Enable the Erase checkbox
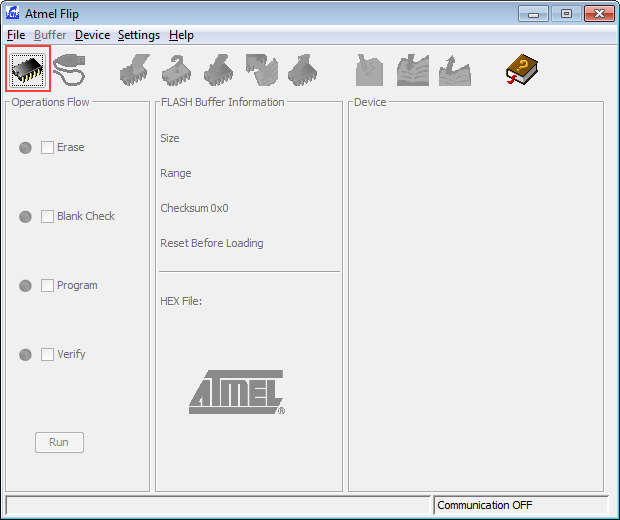Image resolution: width=620 pixels, height=520 pixels. 47,147
